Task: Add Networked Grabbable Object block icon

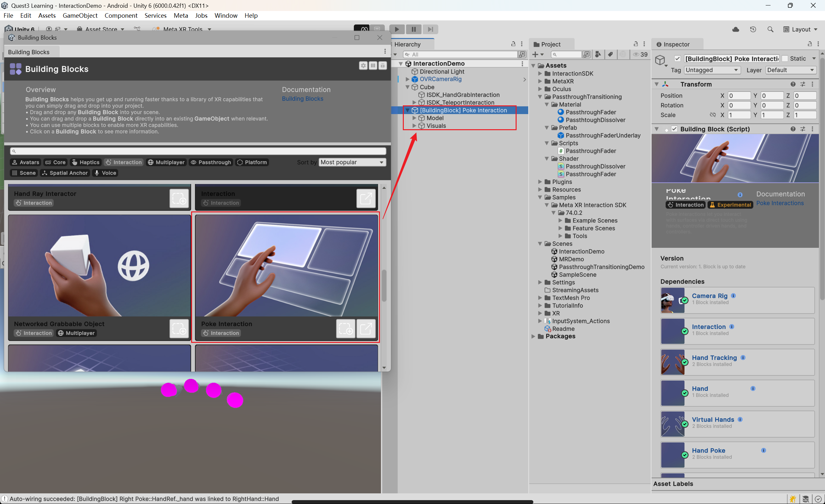Action: click(179, 328)
